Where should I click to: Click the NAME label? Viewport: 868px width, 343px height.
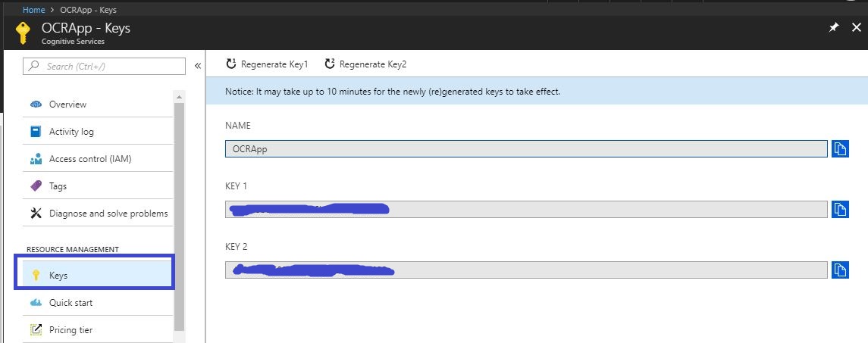click(238, 126)
